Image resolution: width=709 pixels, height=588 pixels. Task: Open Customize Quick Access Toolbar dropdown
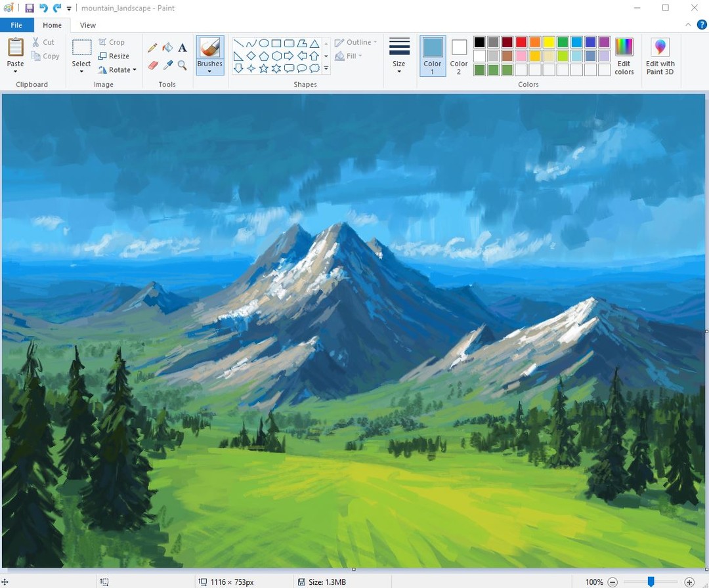coord(69,8)
